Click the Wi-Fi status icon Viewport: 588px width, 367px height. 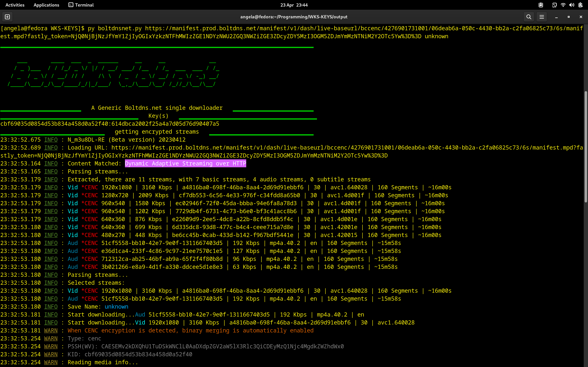coord(563,5)
